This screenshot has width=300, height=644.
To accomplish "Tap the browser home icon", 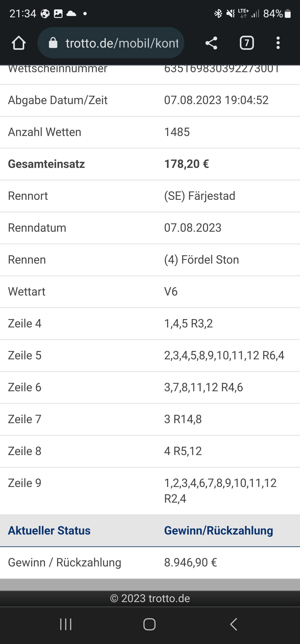I will tap(19, 43).
